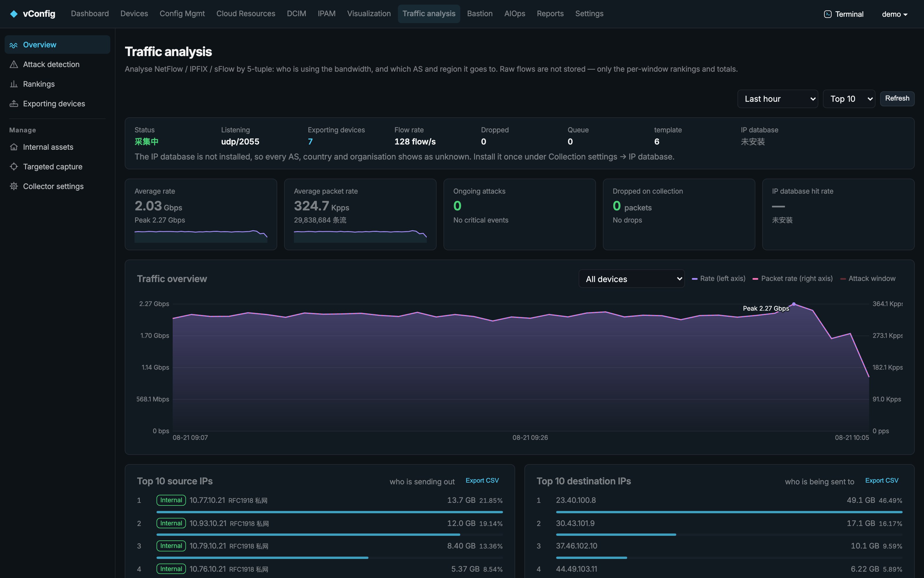
Task: Click destination IP 37.46.102.10
Action: point(577,546)
